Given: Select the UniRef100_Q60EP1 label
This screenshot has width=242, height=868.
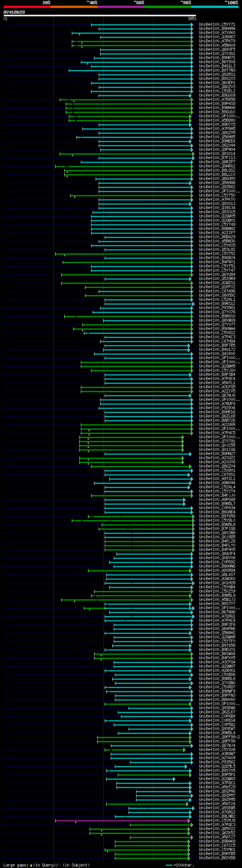Looking at the screenshot, I should [217, 83].
